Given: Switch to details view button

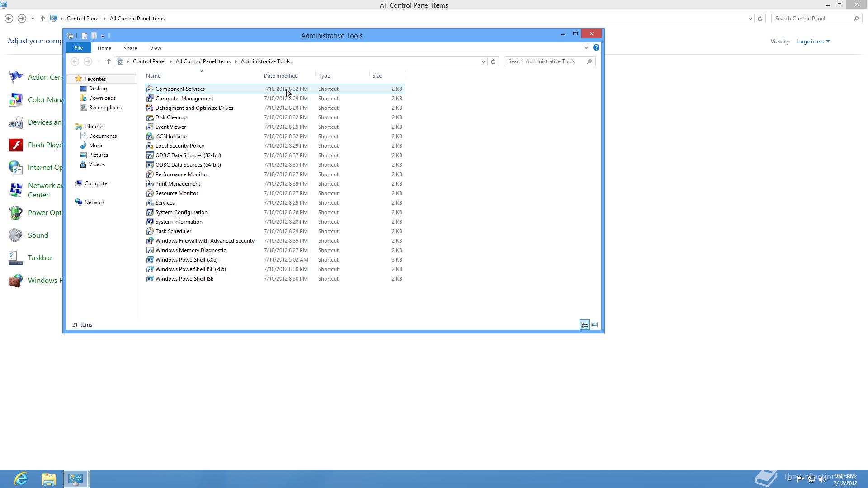Looking at the screenshot, I should pos(584,325).
